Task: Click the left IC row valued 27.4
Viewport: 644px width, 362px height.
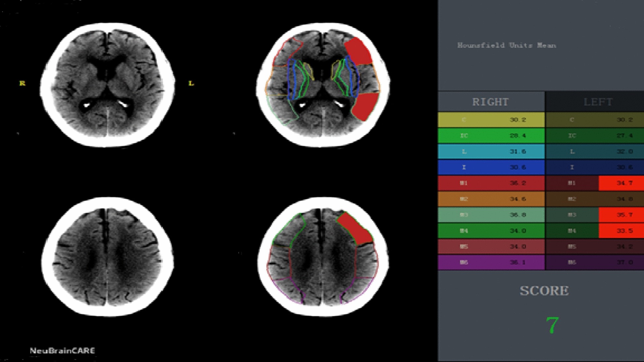Action: (x=595, y=136)
